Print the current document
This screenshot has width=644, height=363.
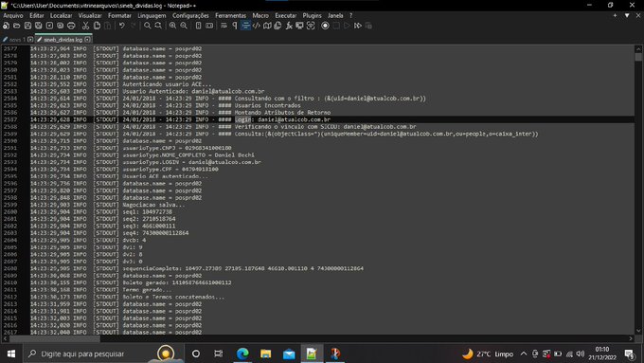(71, 26)
